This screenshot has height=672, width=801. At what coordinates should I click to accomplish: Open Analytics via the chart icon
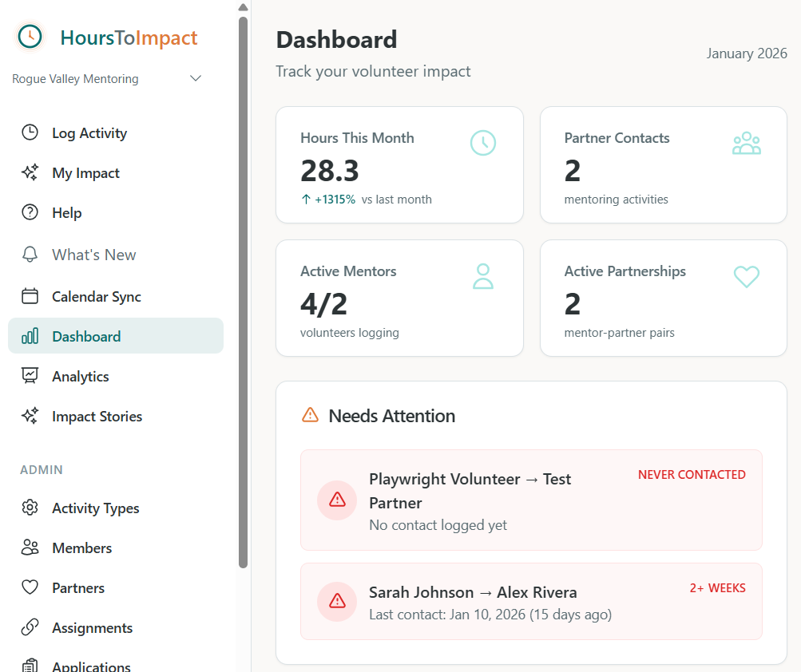coord(30,376)
